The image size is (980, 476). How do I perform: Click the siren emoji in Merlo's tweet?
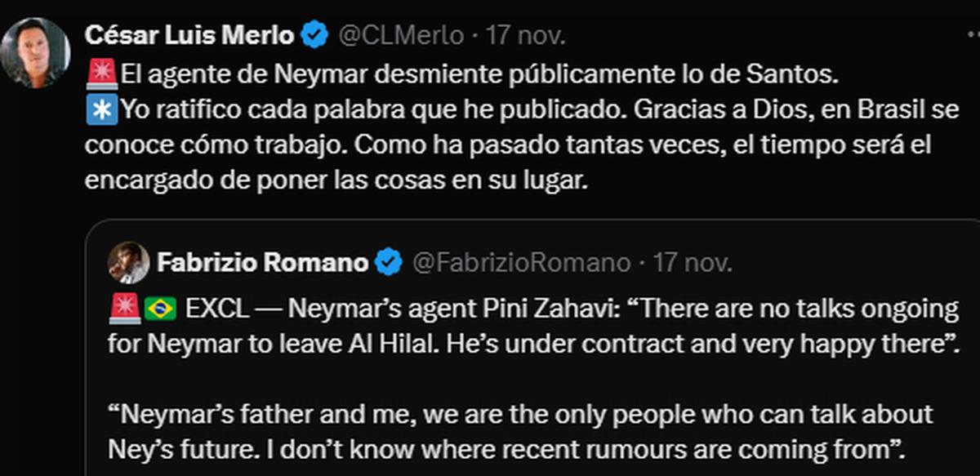click(101, 73)
